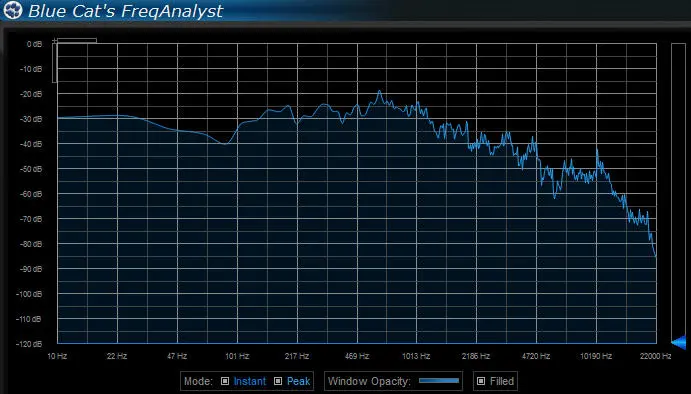Click the "2186 Hz" frequency label
The height and width of the screenshot is (394, 691).
pos(476,356)
